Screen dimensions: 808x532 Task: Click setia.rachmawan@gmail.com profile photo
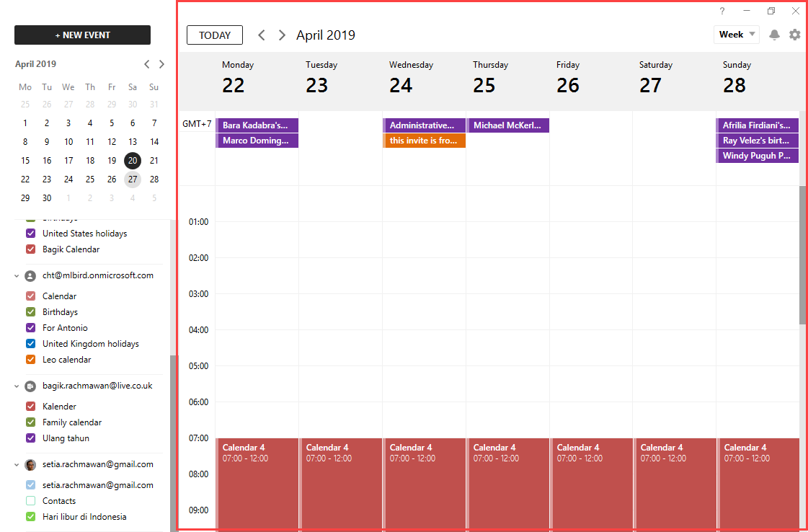30,464
